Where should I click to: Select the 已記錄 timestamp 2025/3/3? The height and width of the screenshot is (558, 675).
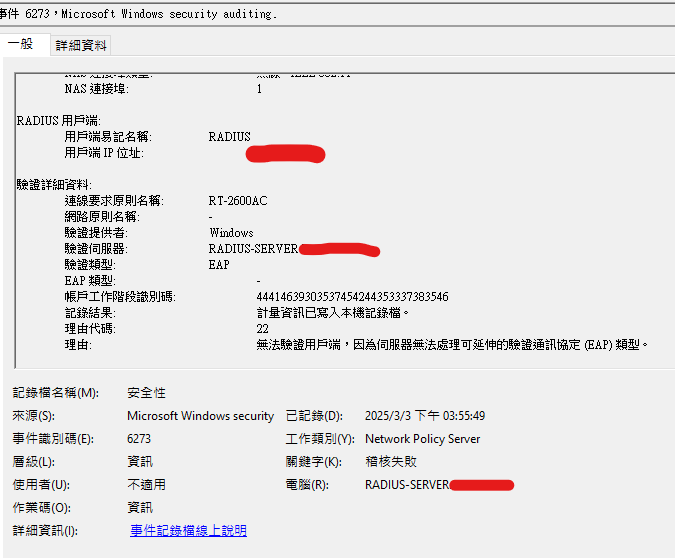point(425,415)
